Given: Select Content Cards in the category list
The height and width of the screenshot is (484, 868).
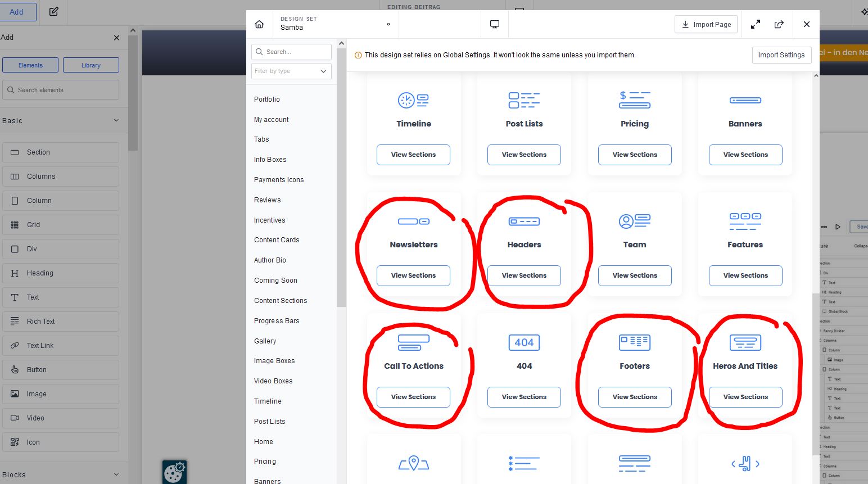Looking at the screenshot, I should (x=277, y=240).
